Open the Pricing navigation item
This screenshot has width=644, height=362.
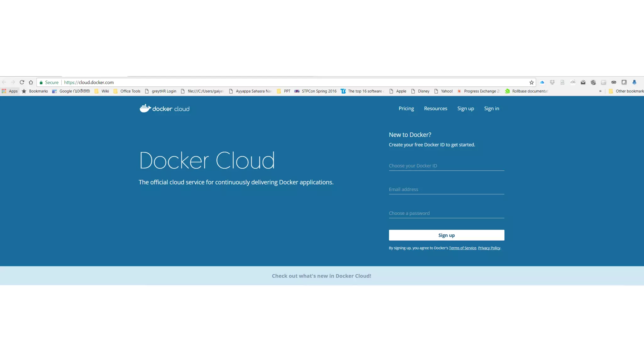point(406,108)
